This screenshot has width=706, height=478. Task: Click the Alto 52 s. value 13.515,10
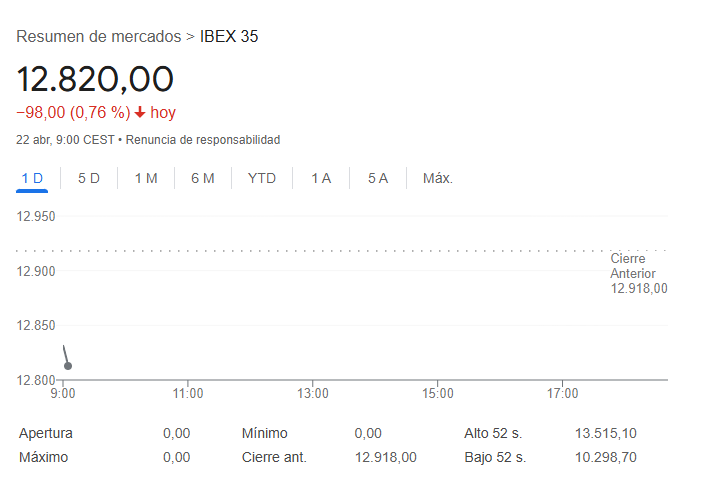click(606, 433)
